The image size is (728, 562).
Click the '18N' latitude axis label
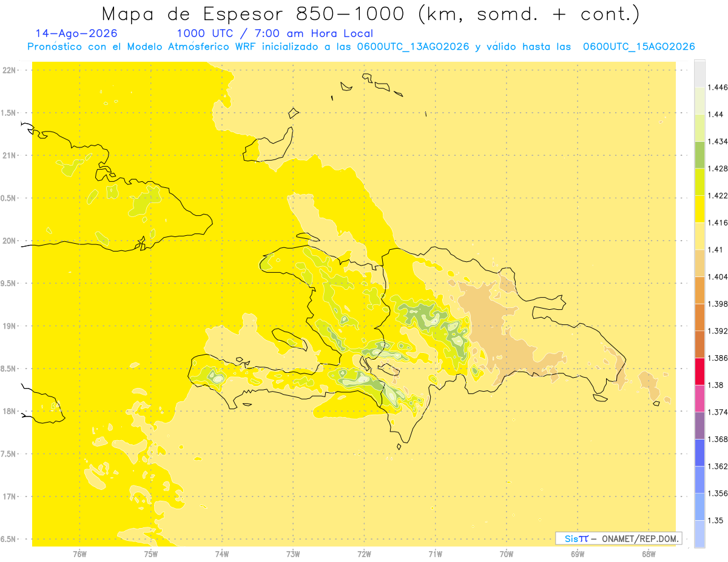pyautogui.click(x=10, y=412)
